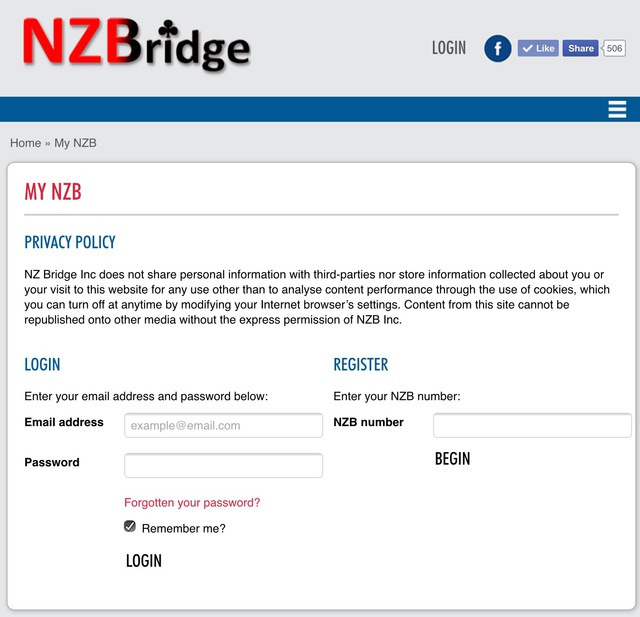Click the PRIVACY POLICY heading
The height and width of the screenshot is (617, 640).
click(70, 242)
